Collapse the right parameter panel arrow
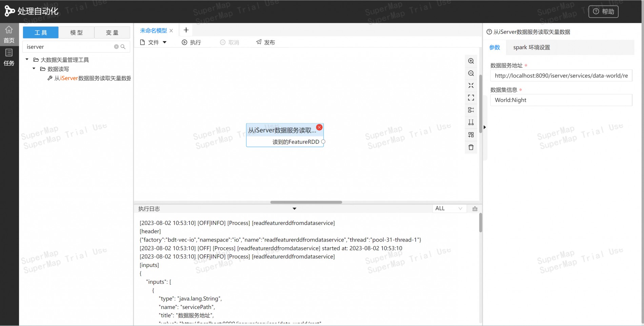Screen dimensions: 644x326 485,127
